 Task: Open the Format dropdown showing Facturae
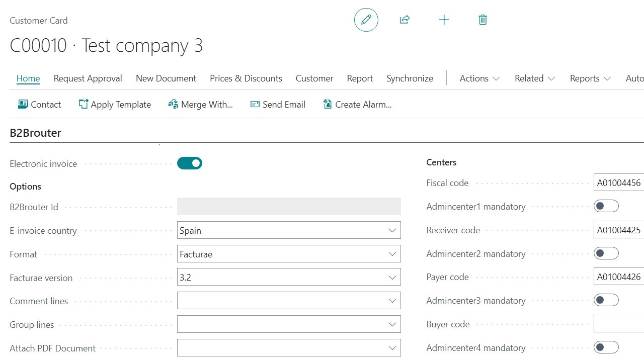[289, 254]
